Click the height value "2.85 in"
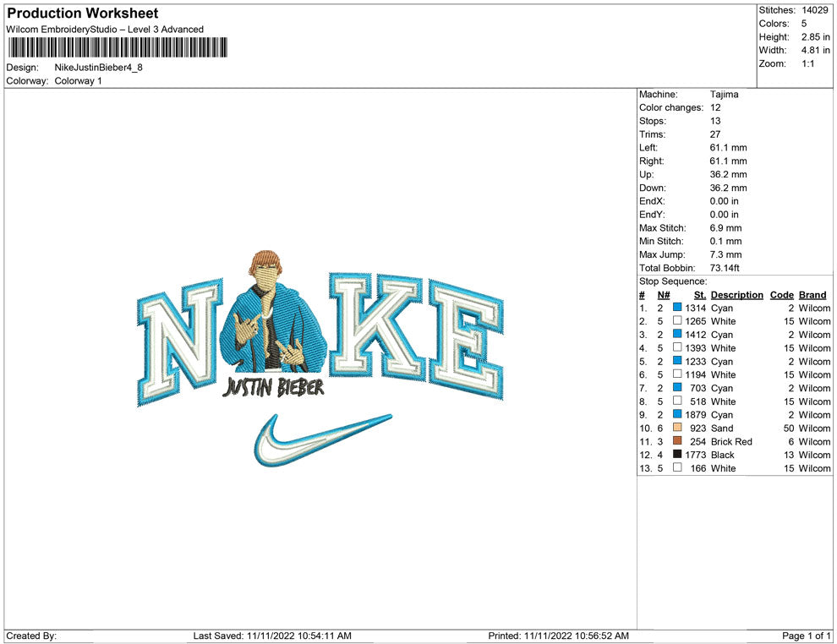The width and height of the screenshot is (837, 644). 816,37
